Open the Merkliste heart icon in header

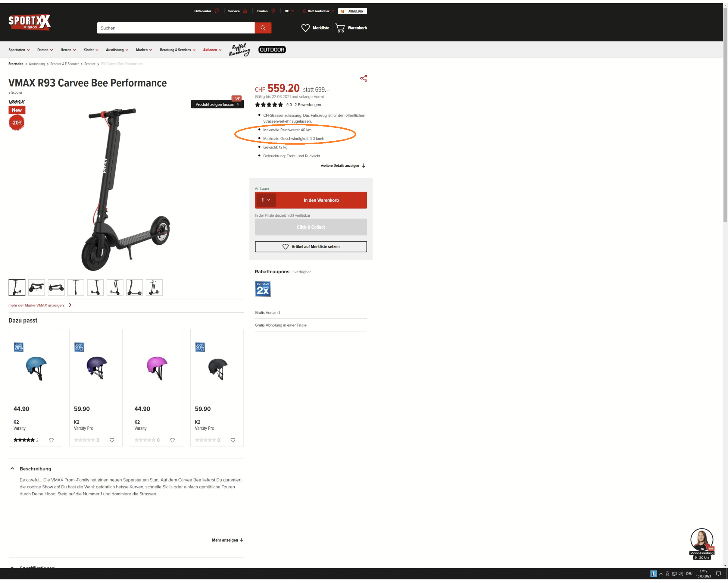pyautogui.click(x=305, y=28)
